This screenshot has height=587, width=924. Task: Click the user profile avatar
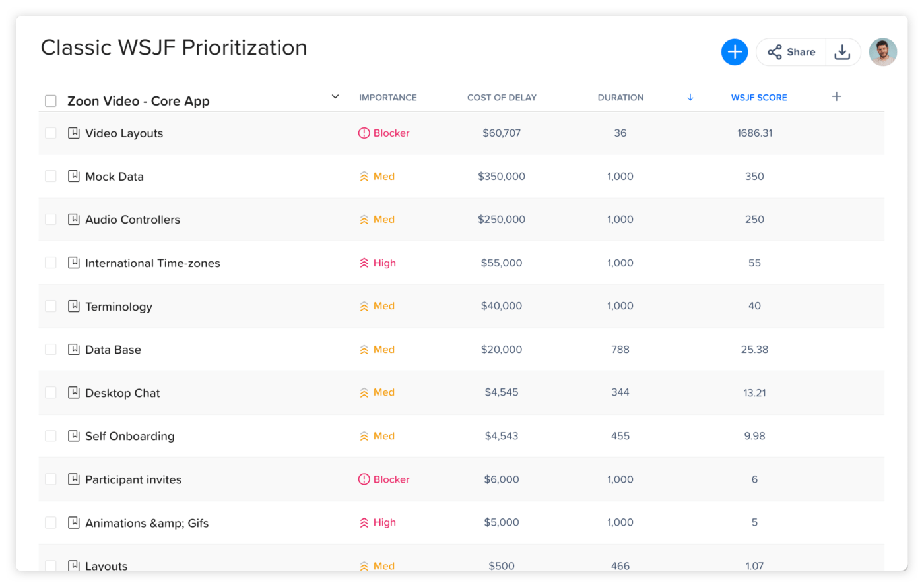coord(883,51)
